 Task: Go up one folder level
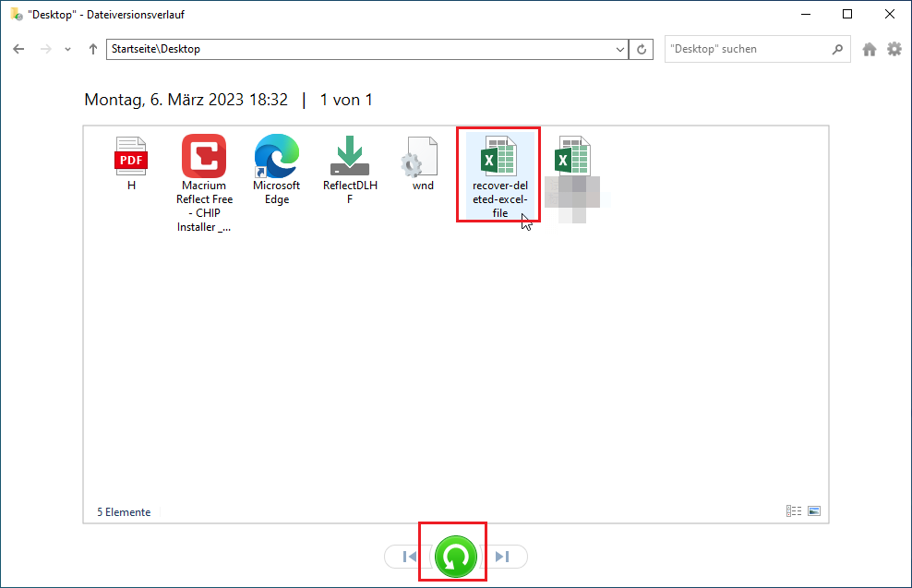93,49
